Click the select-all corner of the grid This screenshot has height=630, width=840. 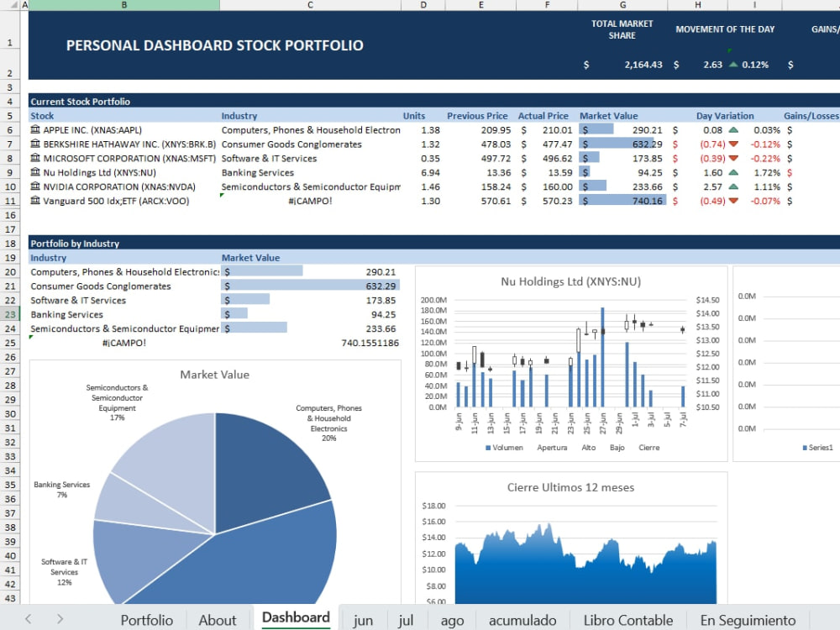click(10, 5)
